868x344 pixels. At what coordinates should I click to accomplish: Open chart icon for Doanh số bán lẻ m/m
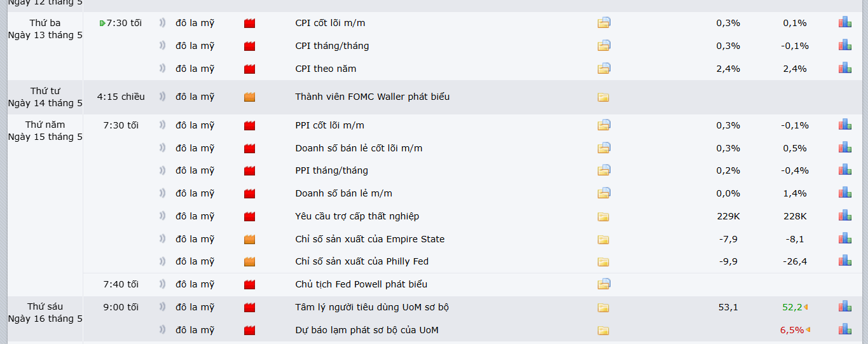pos(844,193)
